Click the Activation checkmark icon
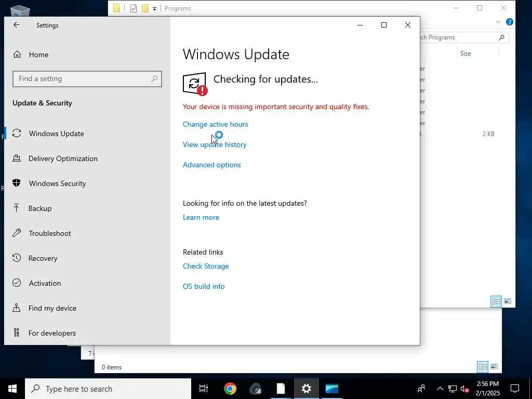The width and height of the screenshot is (532, 399). pyautogui.click(x=17, y=283)
